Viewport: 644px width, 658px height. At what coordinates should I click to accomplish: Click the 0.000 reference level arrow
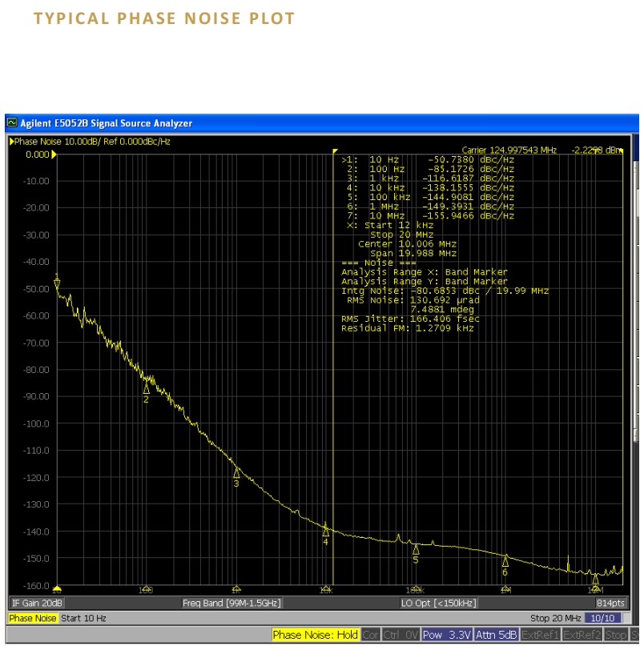pos(54,154)
